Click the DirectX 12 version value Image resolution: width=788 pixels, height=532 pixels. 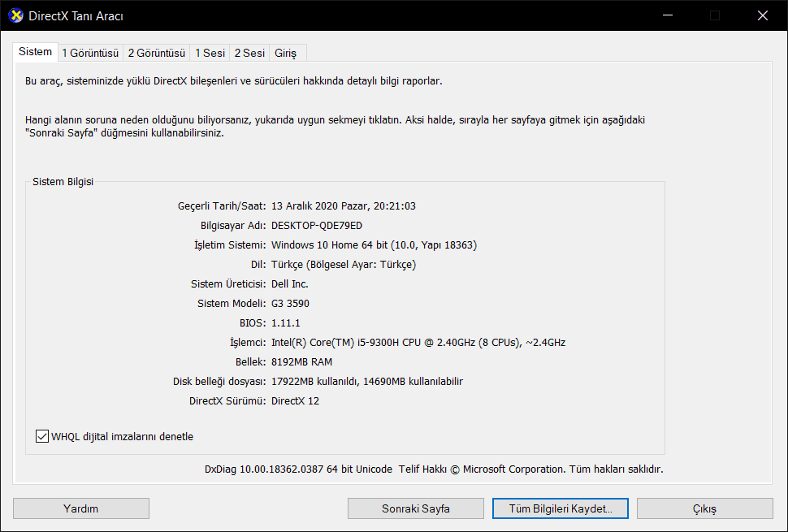click(295, 401)
